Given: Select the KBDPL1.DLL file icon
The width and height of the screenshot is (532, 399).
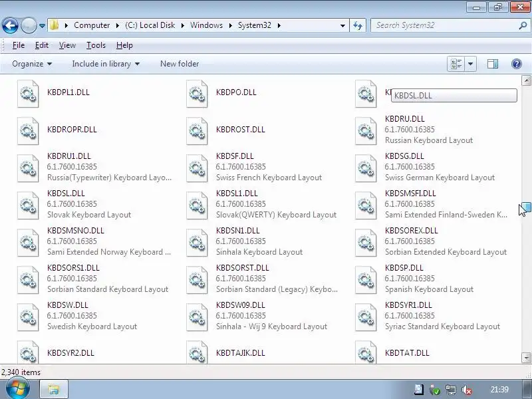Looking at the screenshot, I should pyautogui.click(x=28, y=94).
